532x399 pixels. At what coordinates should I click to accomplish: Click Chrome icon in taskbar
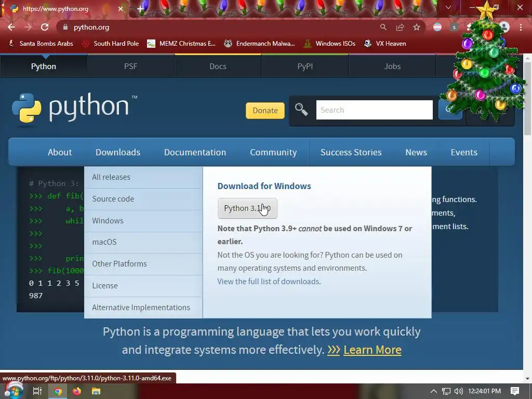click(58, 391)
